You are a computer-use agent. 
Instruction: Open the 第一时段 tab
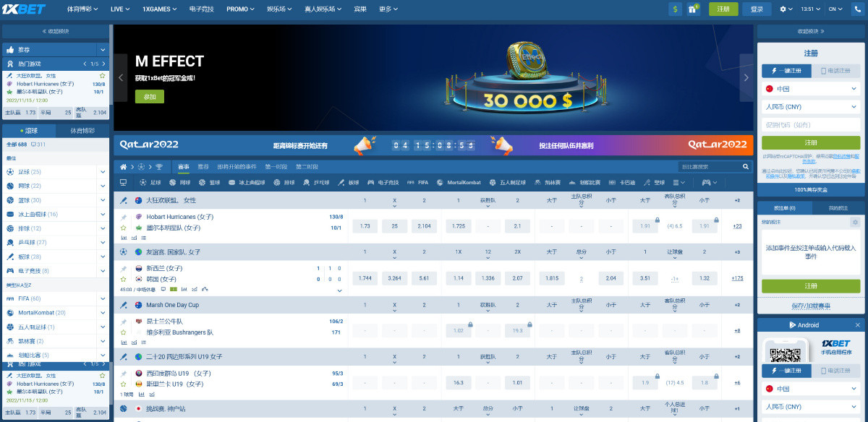coord(276,167)
